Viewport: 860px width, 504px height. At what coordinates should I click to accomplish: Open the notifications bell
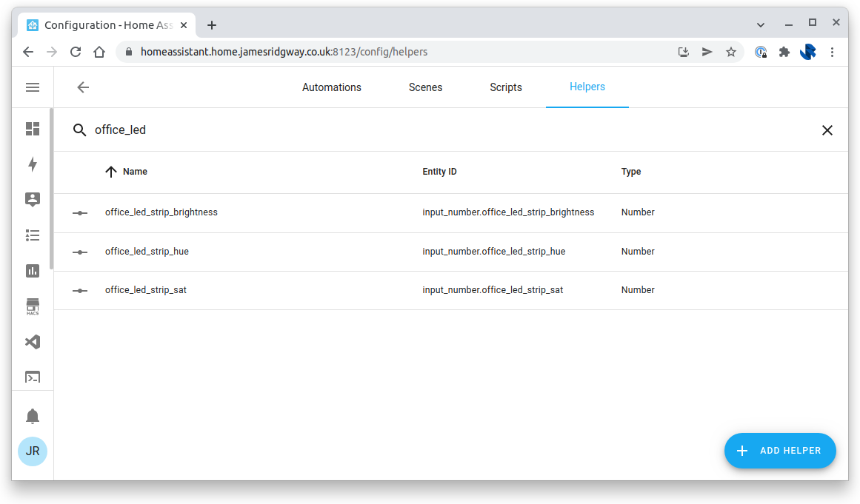point(33,415)
